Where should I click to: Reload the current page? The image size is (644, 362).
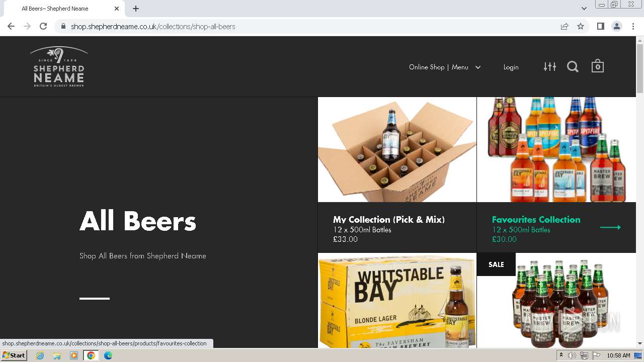(43, 26)
